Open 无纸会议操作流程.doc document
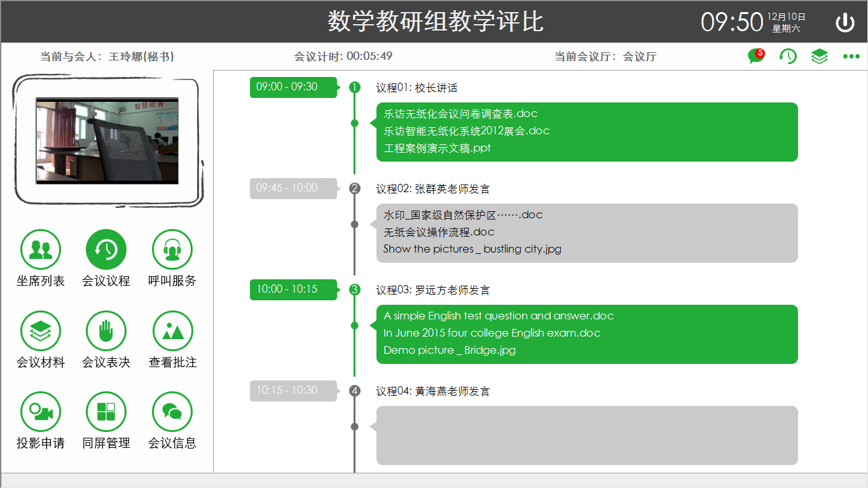Image resolution: width=868 pixels, height=488 pixels. tap(439, 232)
